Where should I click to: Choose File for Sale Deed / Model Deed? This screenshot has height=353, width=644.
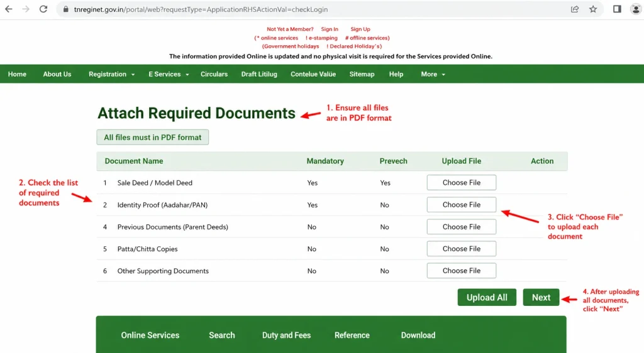[461, 182]
